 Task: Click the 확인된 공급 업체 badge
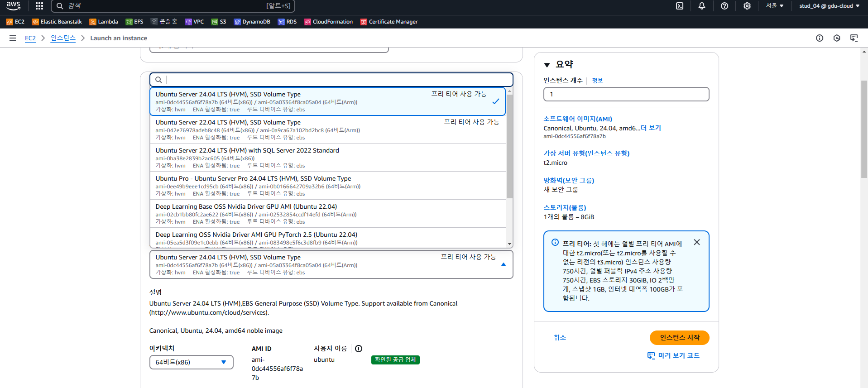(395, 360)
